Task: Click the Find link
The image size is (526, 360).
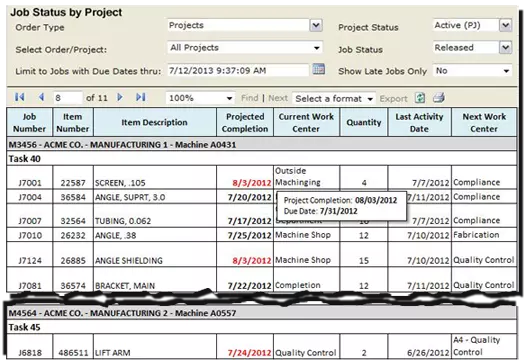Action: [250, 98]
